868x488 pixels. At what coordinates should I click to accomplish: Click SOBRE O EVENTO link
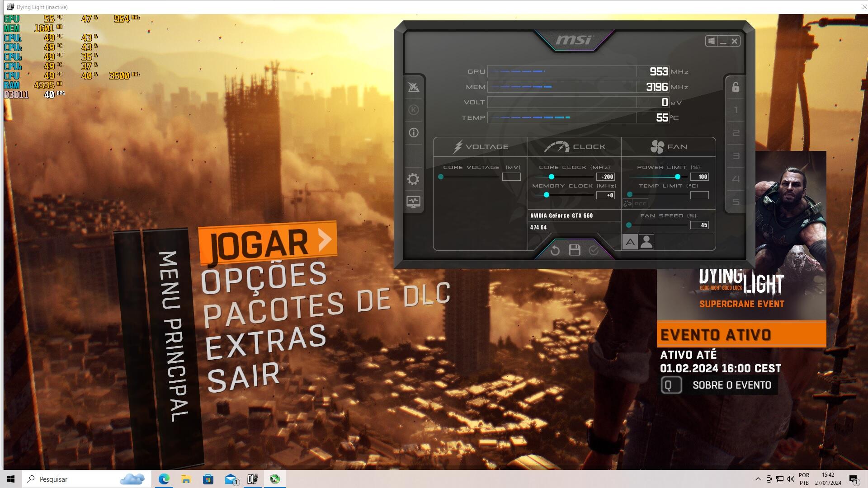[732, 385]
